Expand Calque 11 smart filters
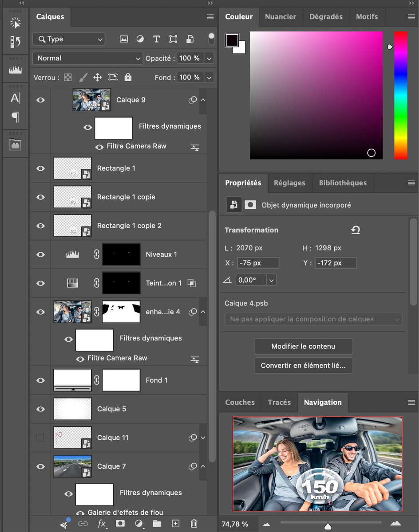The height and width of the screenshot is (532, 419). coord(203,438)
